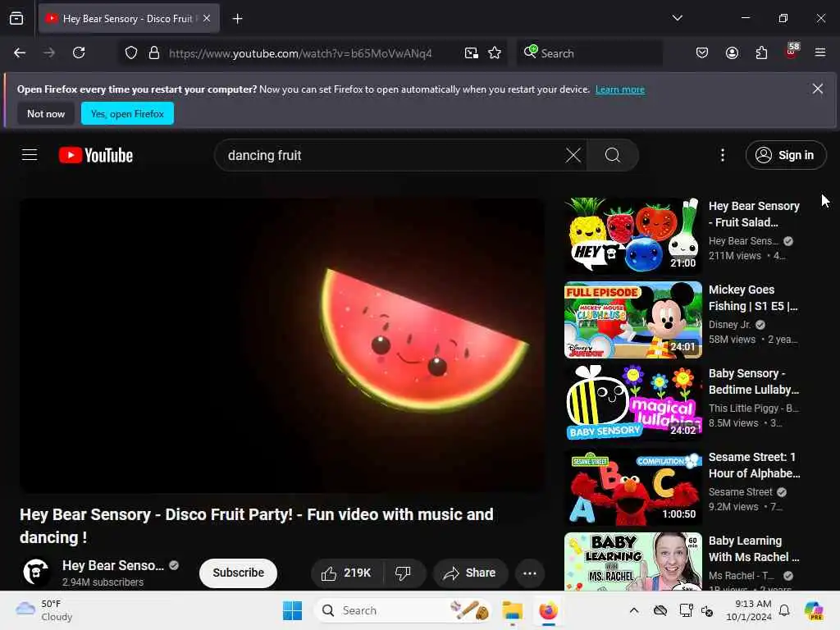Open Firefox View recent browsing icon

click(x=16, y=18)
